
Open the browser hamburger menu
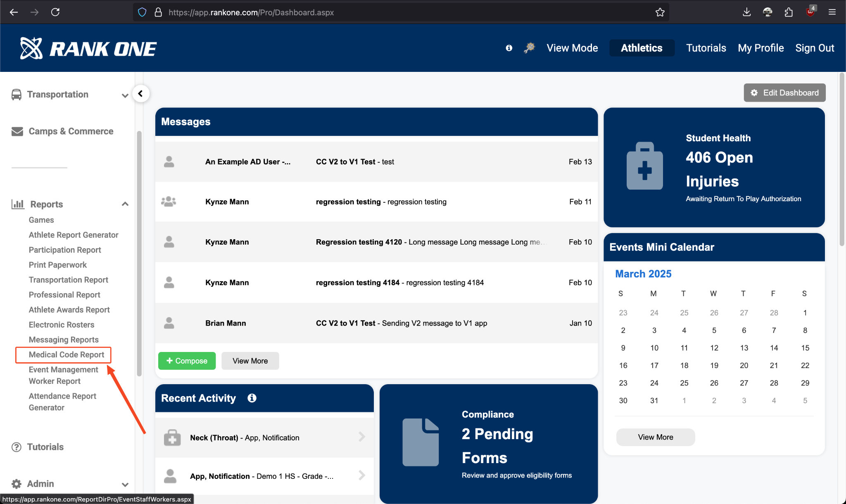(832, 12)
